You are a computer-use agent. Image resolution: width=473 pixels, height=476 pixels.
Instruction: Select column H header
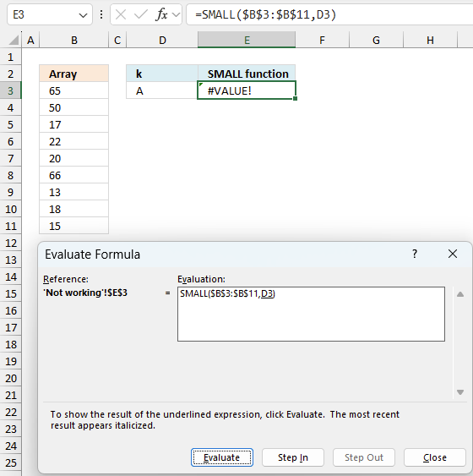[x=430, y=40]
